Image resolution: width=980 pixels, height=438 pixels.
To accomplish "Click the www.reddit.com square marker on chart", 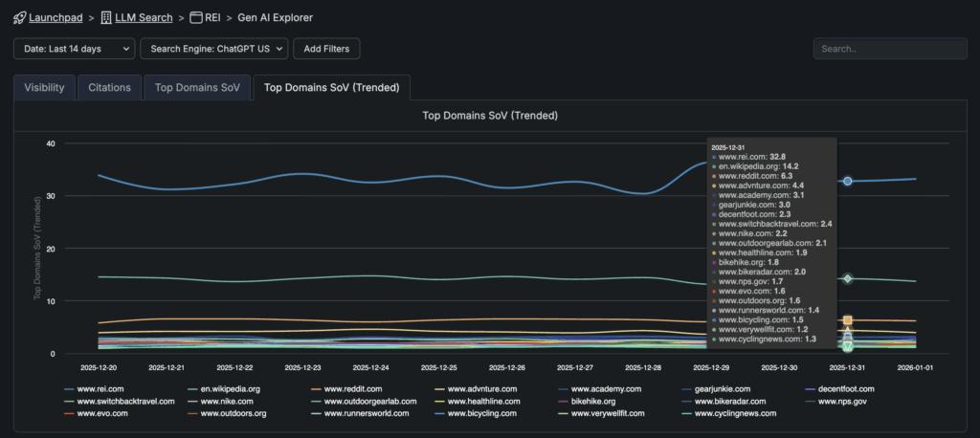I will pyautogui.click(x=847, y=320).
